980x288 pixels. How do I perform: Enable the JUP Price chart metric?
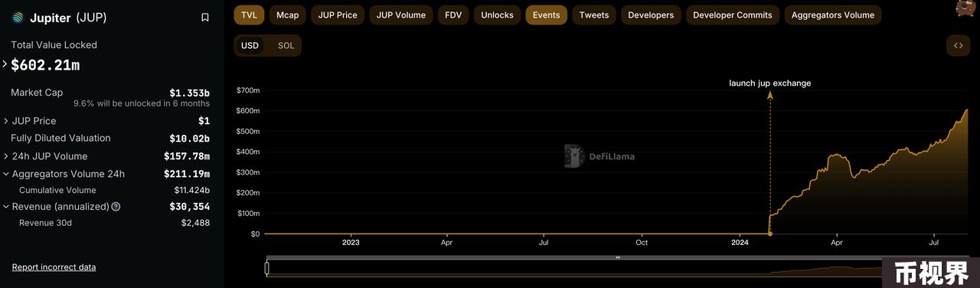tap(338, 15)
